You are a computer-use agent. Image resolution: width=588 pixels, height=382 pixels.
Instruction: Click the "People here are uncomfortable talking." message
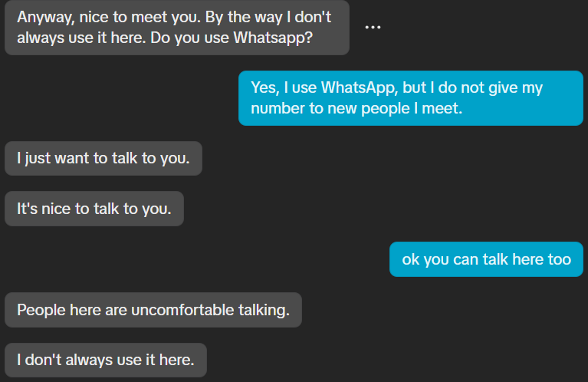point(153,310)
